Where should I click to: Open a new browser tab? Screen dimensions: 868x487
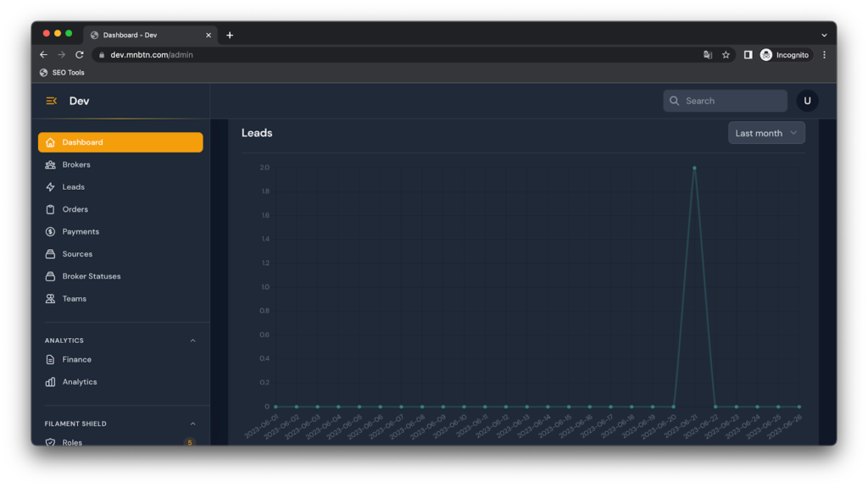click(230, 35)
